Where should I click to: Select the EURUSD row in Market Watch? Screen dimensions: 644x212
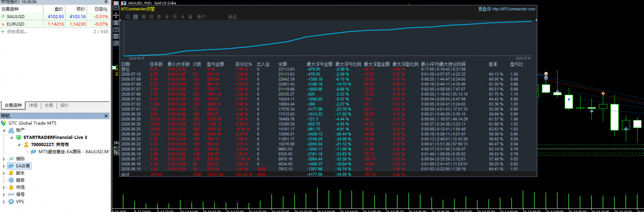pyautogui.click(x=55, y=24)
